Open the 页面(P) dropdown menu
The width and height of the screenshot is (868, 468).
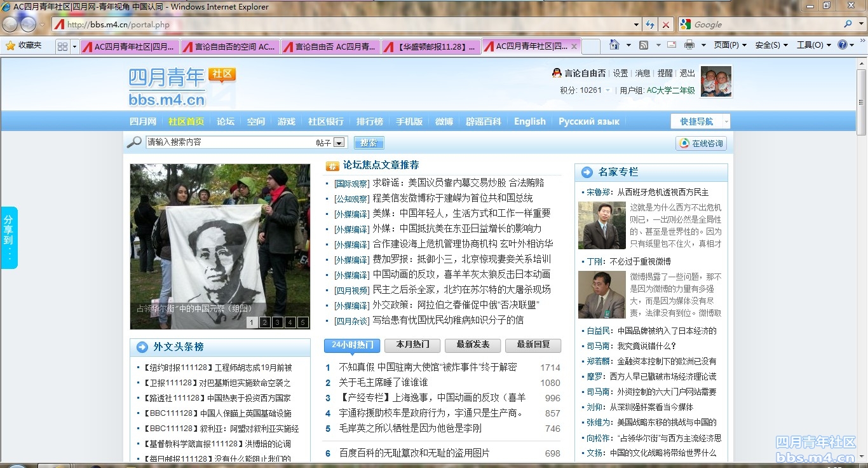pyautogui.click(x=730, y=45)
